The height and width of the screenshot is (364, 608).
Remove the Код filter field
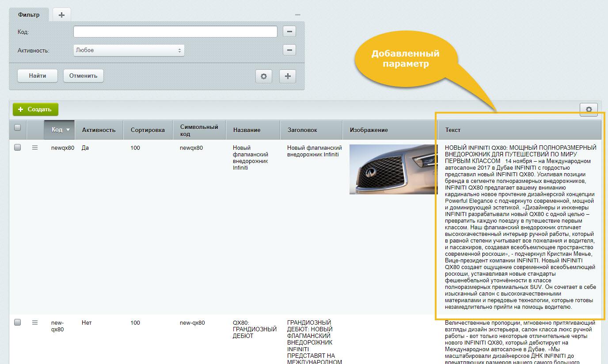(289, 31)
